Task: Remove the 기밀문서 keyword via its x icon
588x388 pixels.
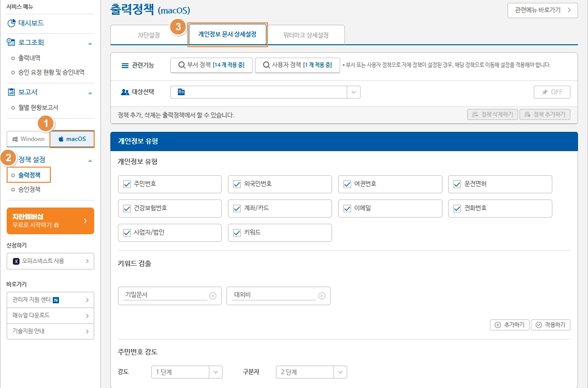Action: (x=214, y=296)
